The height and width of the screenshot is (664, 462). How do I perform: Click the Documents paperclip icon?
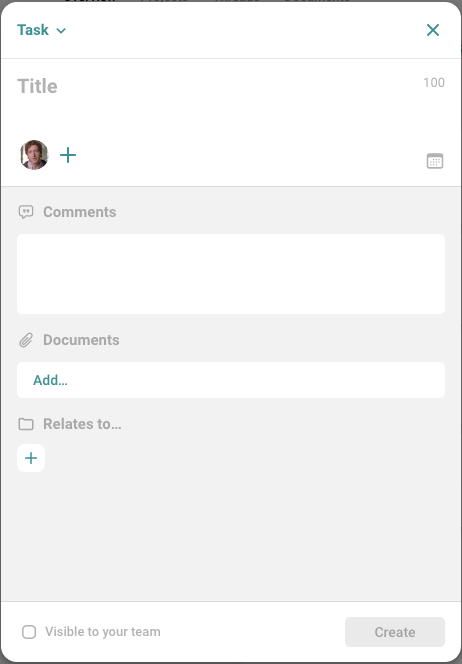(x=26, y=340)
